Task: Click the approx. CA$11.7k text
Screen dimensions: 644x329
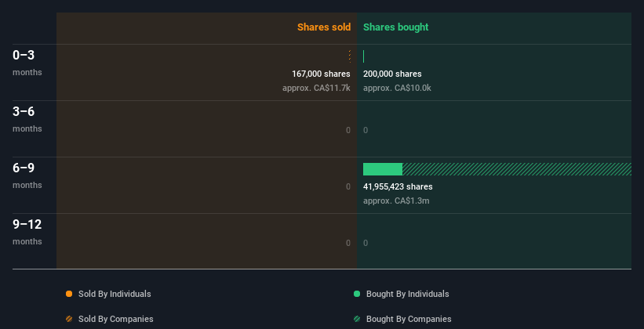Action: pyautogui.click(x=316, y=89)
